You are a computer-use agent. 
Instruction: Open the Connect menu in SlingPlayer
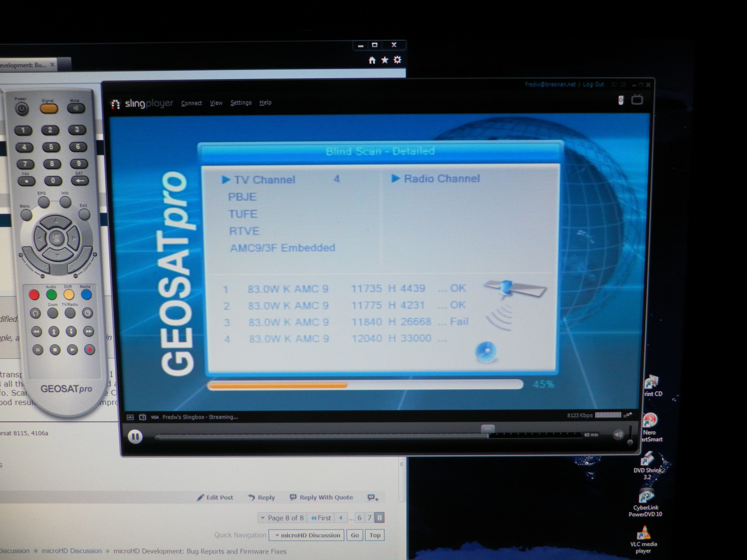191,103
